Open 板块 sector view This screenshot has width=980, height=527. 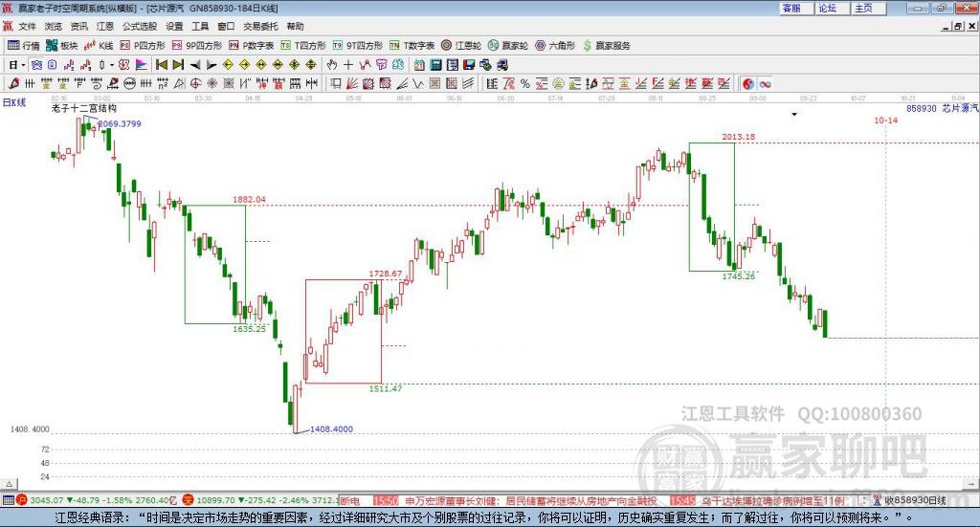coord(62,46)
